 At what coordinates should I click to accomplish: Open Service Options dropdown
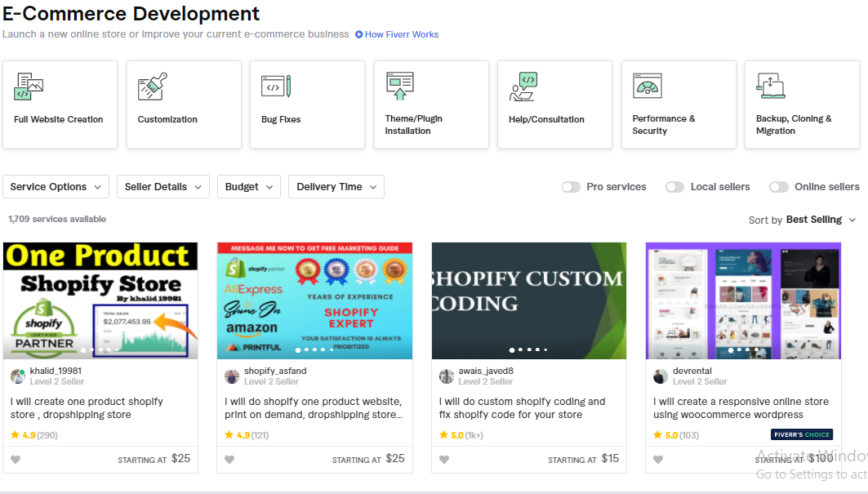click(56, 187)
